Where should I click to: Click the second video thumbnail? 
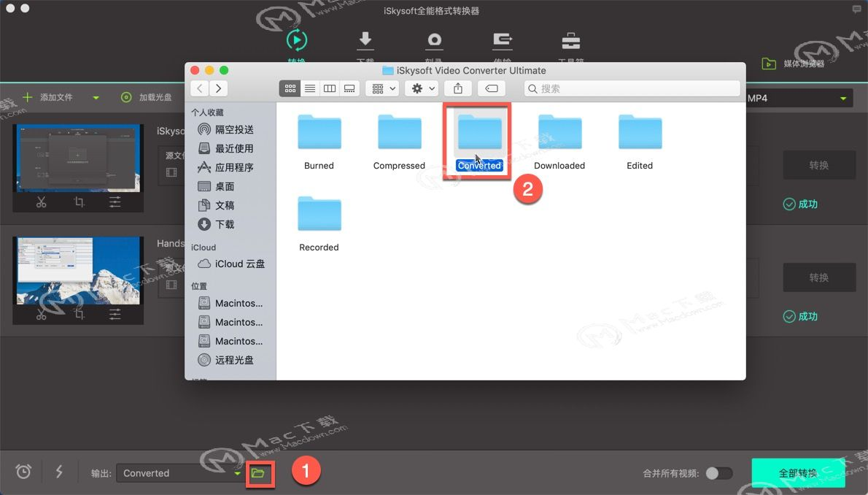click(78, 271)
